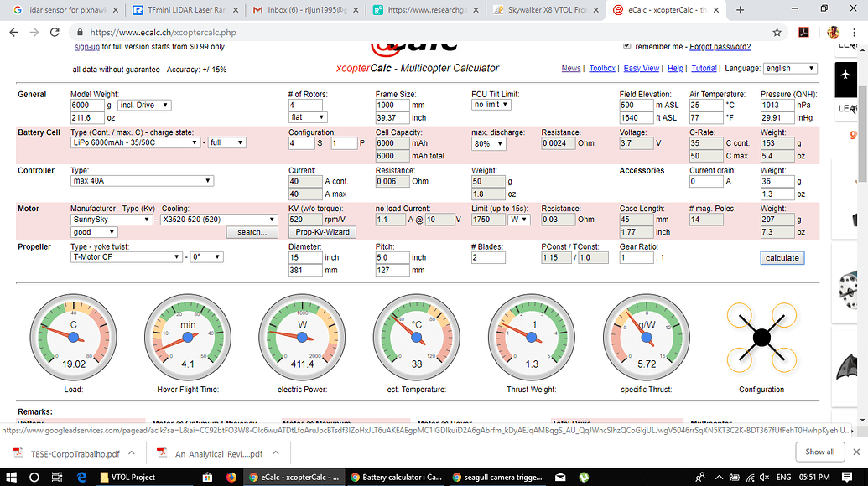Expand the 'incl. Drive' model weight dropdown
Screen dimensions: 868x486
(144, 105)
